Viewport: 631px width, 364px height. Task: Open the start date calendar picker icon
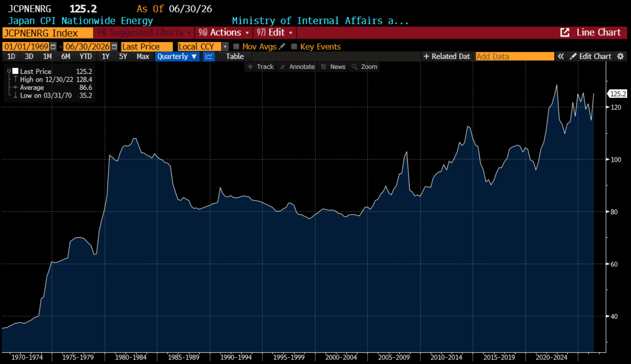click(x=53, y=46)
